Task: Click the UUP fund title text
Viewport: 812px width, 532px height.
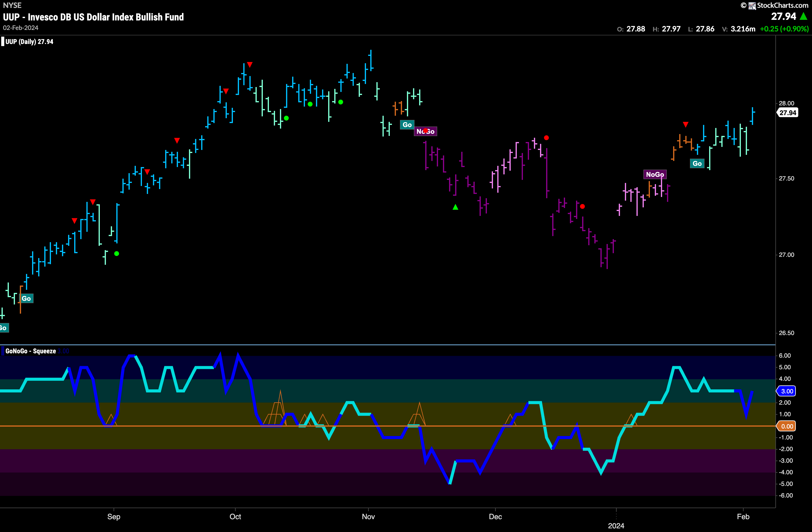Action: (x=93, y=17)
